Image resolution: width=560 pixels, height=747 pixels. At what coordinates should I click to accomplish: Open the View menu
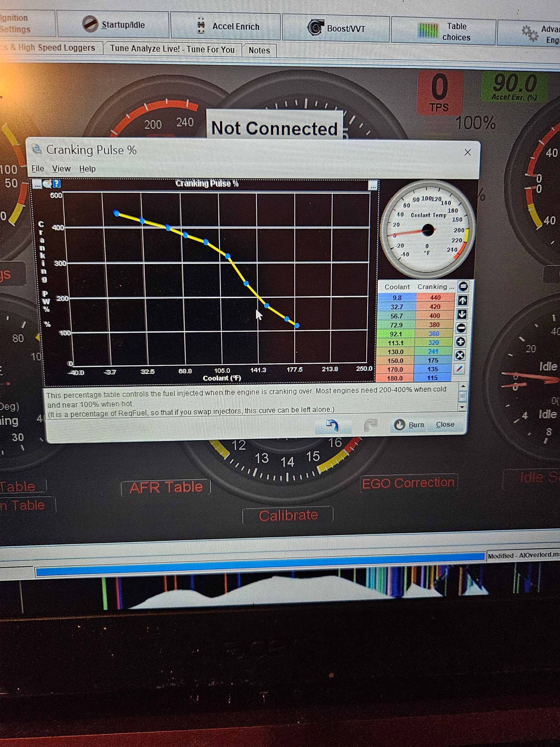[61, 169]
